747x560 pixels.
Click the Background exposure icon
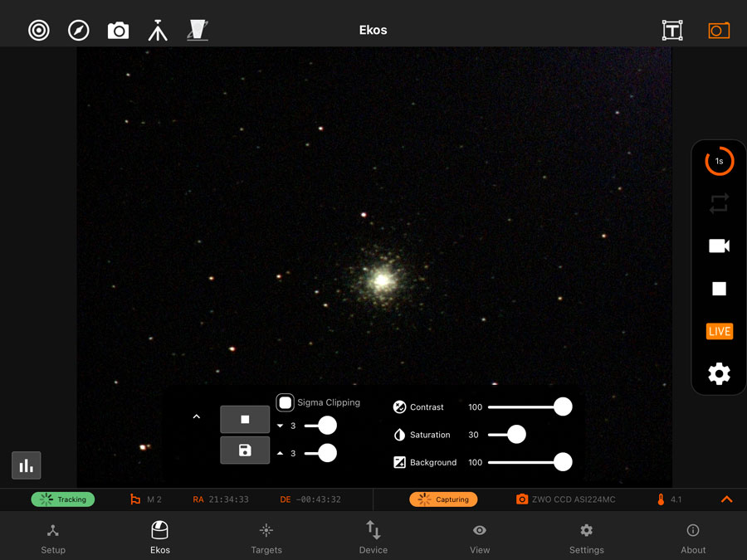399,462
